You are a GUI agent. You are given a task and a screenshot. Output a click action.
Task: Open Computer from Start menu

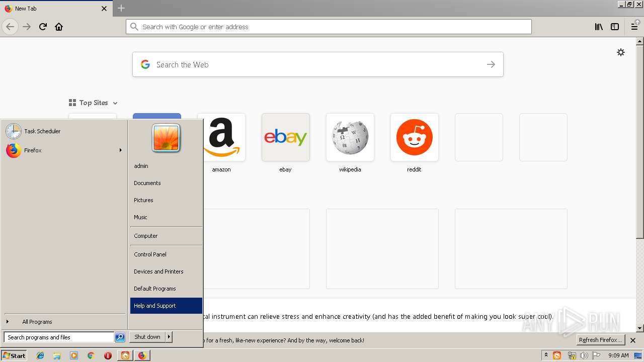pyautogui.click(x=166, y=236)
